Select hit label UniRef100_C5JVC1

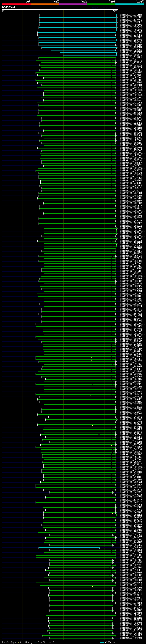point(131,357)
